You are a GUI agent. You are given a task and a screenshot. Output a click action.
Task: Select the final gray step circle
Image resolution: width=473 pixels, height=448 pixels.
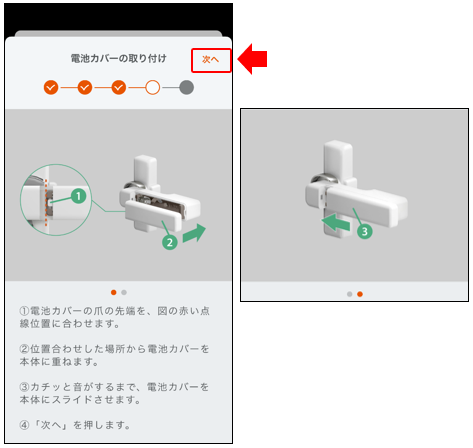click(187, 88)
